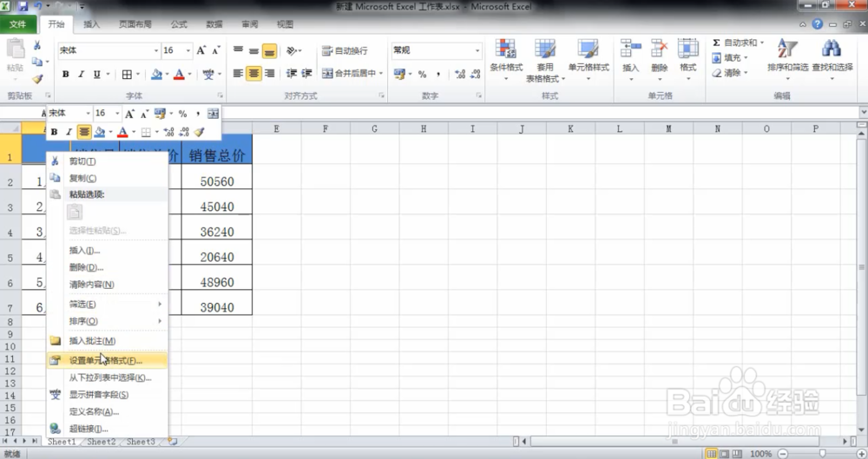The image size is (868, 459).
Task: Toggle left text alignment in the ribbon
Action: pos(238,73)
